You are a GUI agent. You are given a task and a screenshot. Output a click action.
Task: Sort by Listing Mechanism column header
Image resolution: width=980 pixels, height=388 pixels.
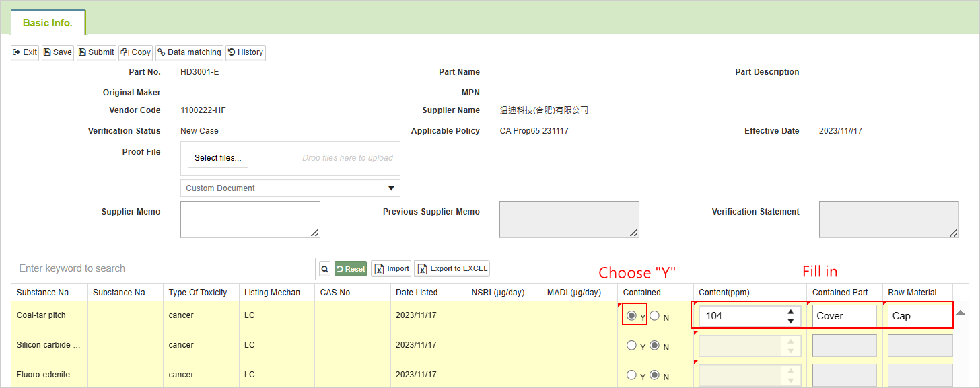pyautogui.click(x=277, y=293)
